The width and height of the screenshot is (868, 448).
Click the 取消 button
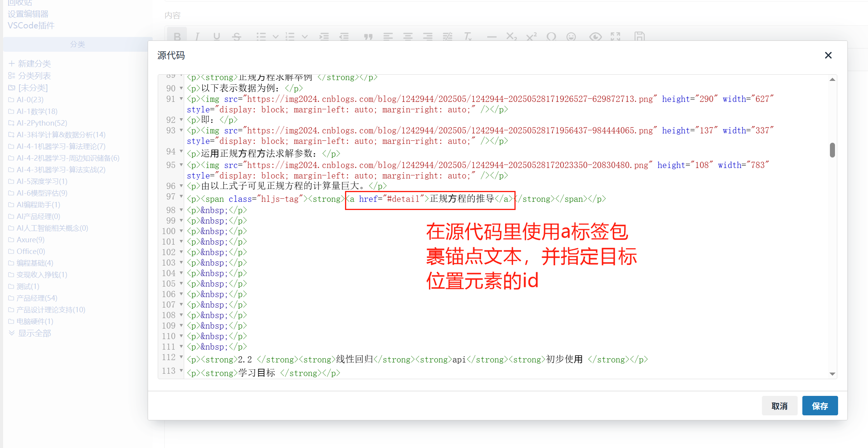(x=779, y=406)
